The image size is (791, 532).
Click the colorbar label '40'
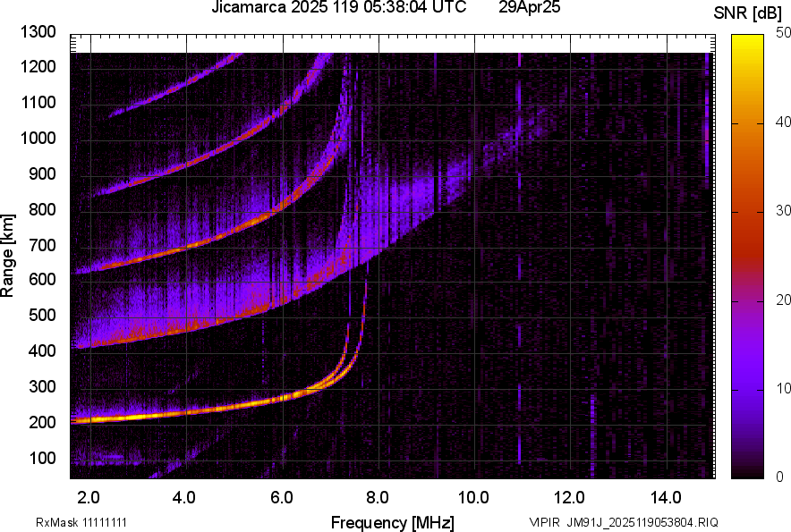(783, 122)
